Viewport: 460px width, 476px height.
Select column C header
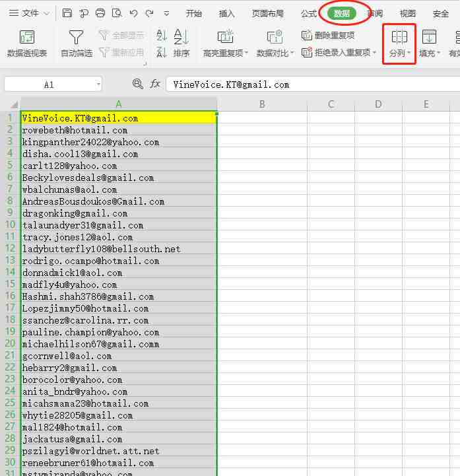pos(331,104)
